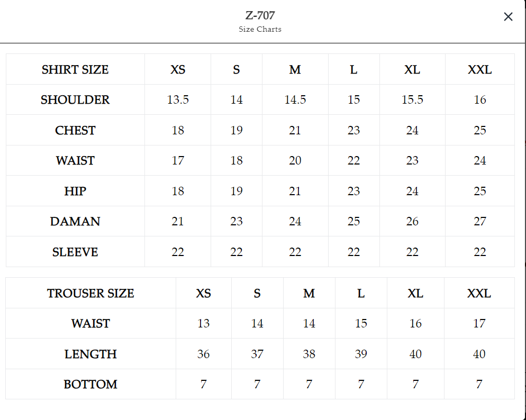Viewport: 526px width, 420px height.
Task: Select the daman value 27 for XXL
Action: (x=479, y=222)
